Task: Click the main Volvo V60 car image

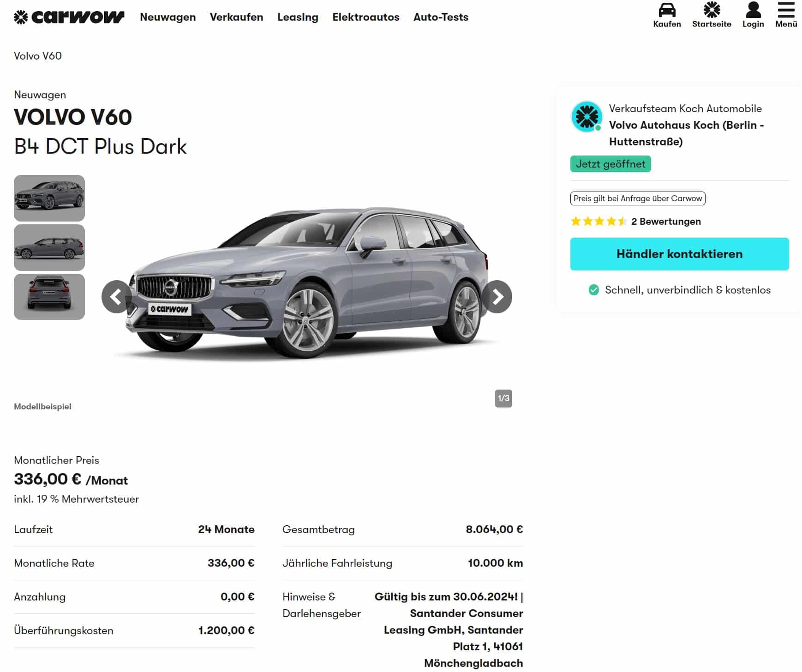Action: pyautogui.click(x=307, y=282)
